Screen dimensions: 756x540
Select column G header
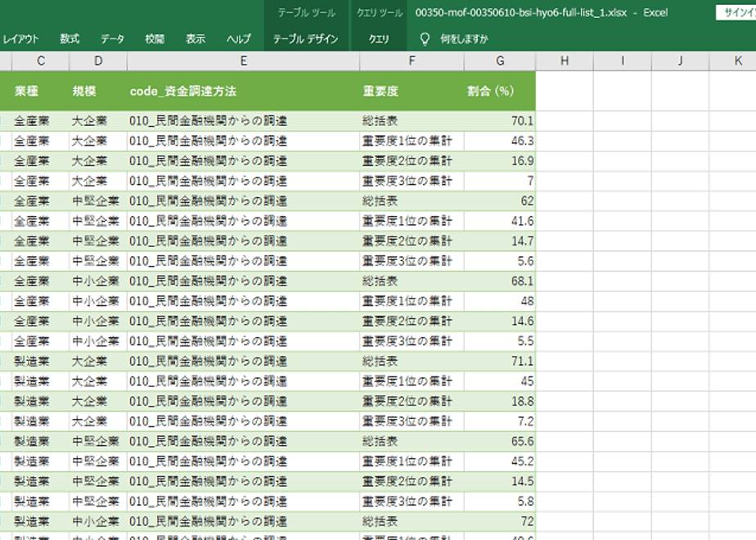pos(500,61)
